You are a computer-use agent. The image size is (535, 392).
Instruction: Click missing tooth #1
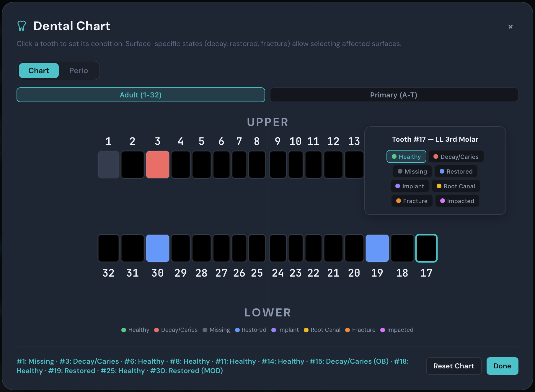[108, 164]
